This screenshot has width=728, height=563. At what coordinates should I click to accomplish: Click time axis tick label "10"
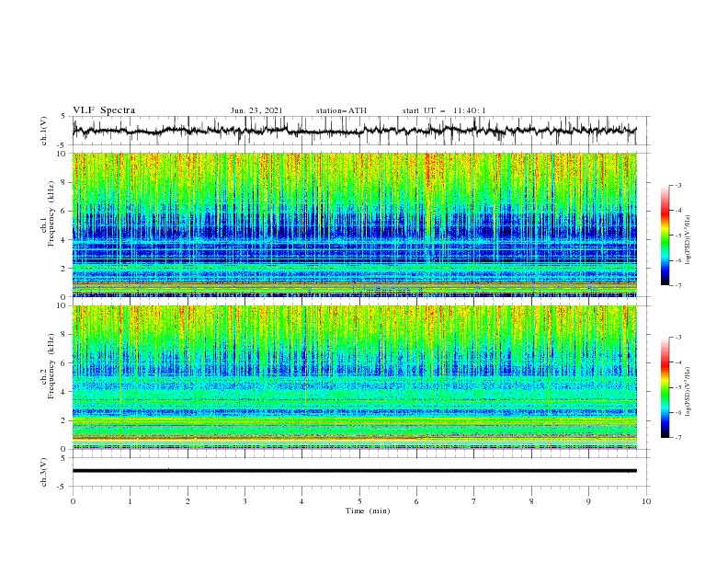pos(646,501)
